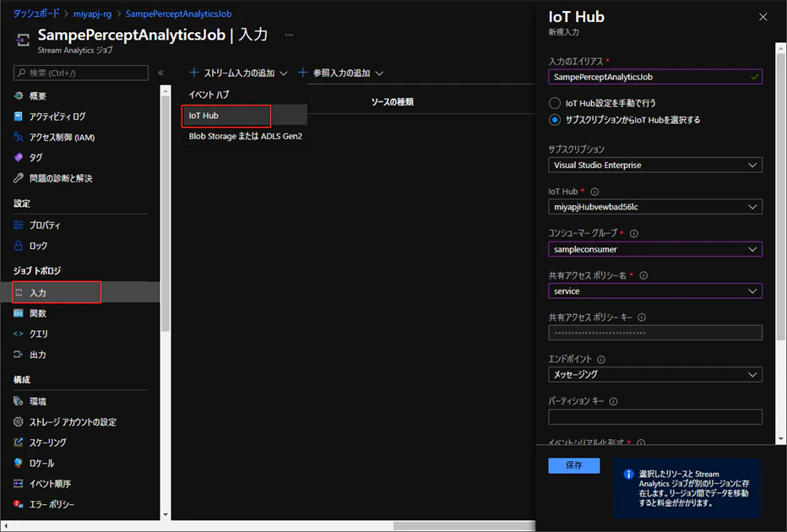The width and height of the screenshot is (787, 532).
Task: Click the アクティビティ ログ icon
Action: tap(19, 117)
